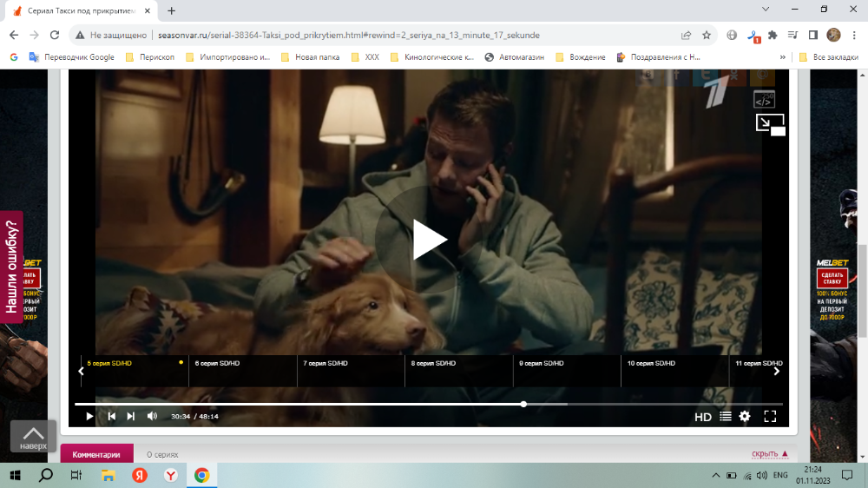Show hidden system tray icons
This screenshot has height=488, width=868.
716,475
